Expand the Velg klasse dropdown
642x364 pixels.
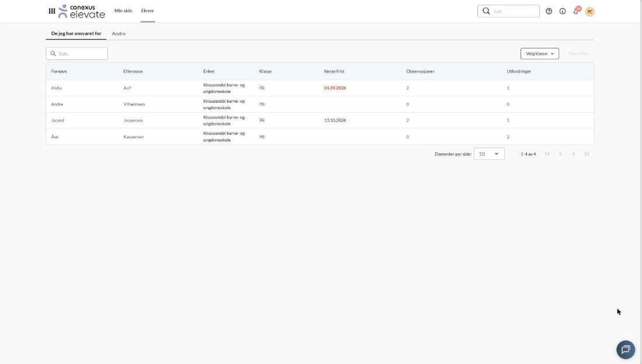[540, 54]
